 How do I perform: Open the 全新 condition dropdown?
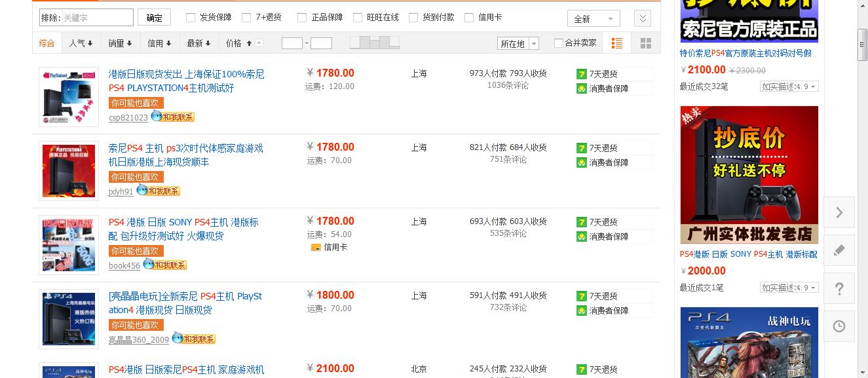point(594,19)
